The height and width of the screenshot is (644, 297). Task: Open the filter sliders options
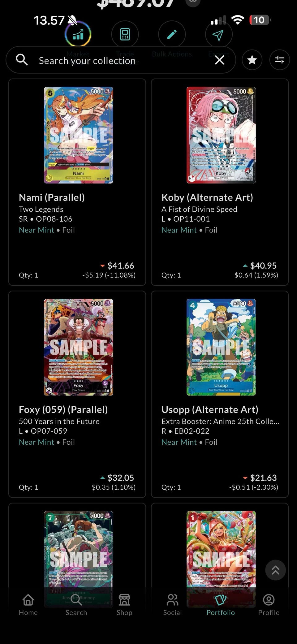click(279, 60)
